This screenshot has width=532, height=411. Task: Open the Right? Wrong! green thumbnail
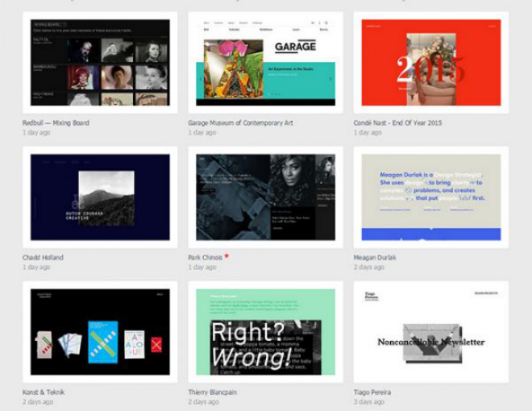265,332
